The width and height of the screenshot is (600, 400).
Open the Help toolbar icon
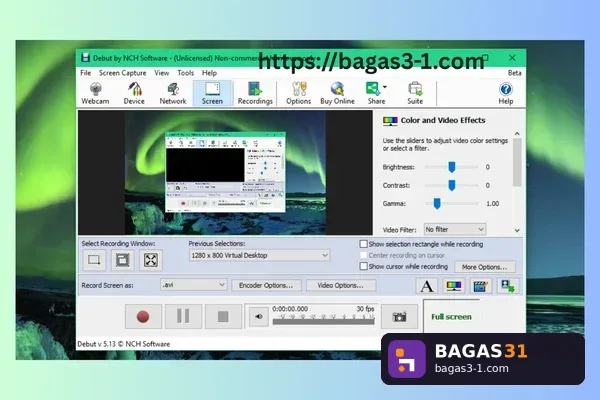(505, 93)
